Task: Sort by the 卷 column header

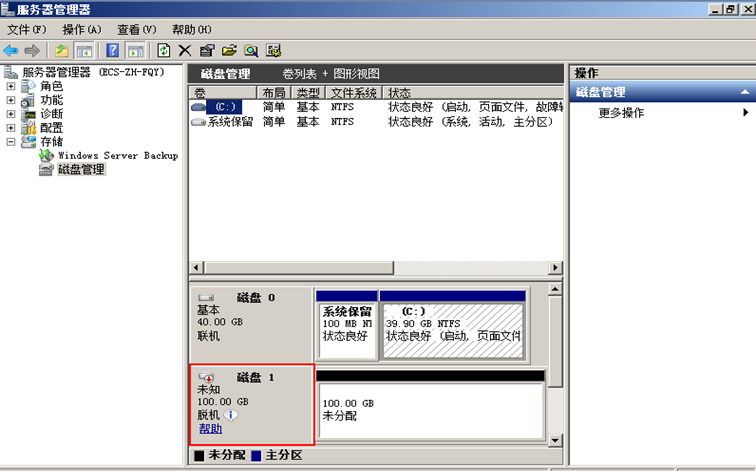Action: pyautogui.click(x=223, y=93)
